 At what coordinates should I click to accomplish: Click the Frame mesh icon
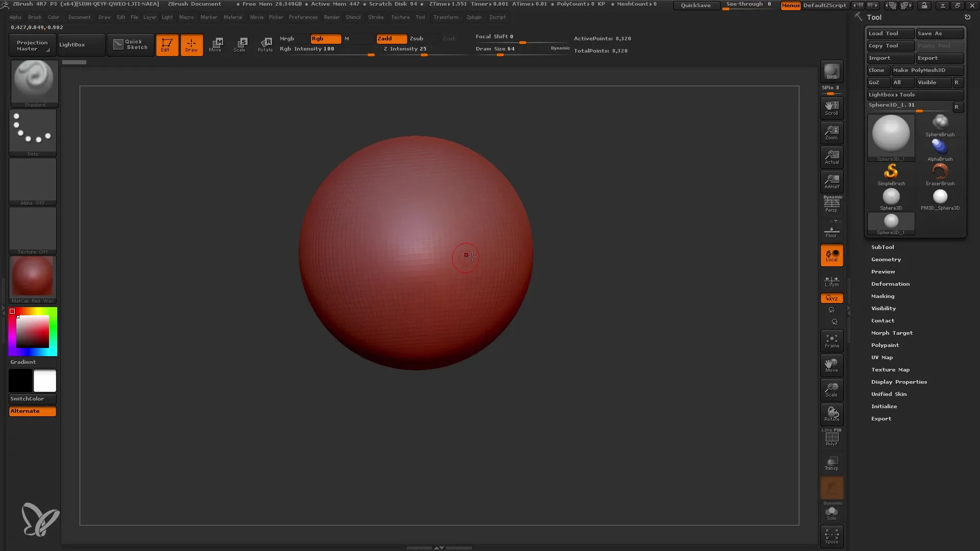(x=831, y=341)
